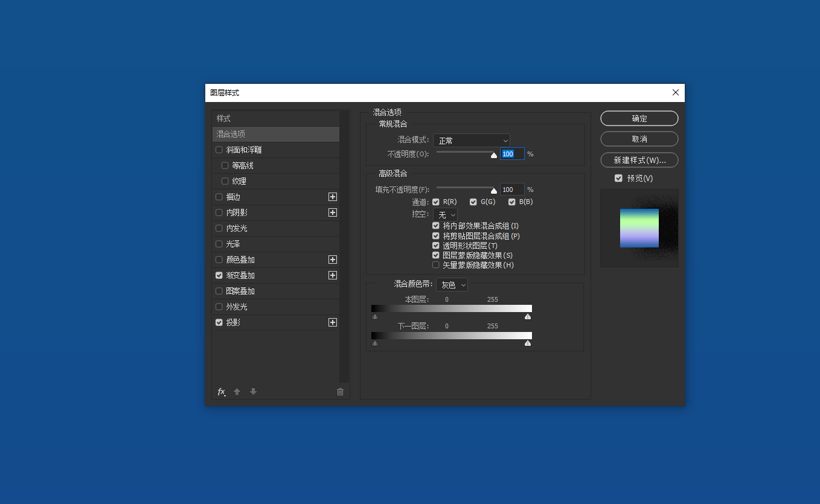Click 下一图层 black point slider handle

click(375, 343)
